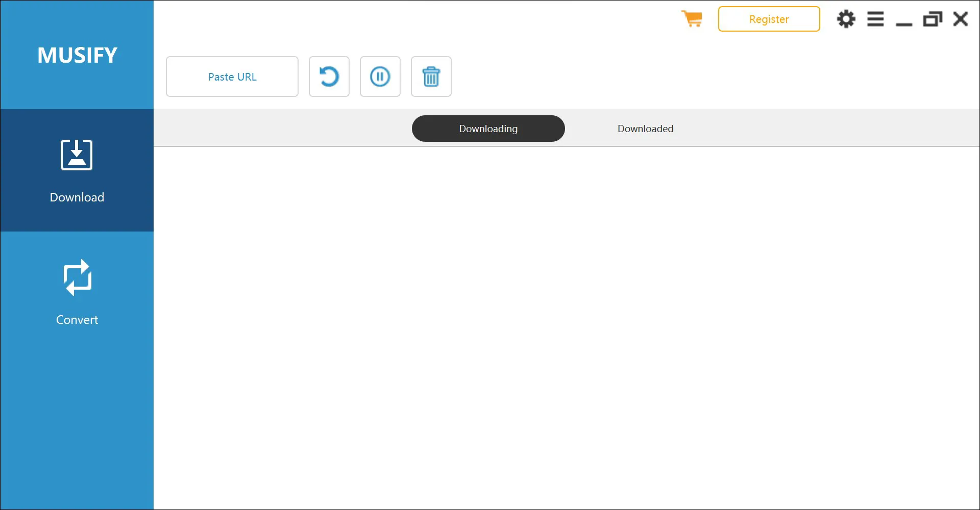Open the hamburger menu

pyautogui.click(x=875, y=19)
